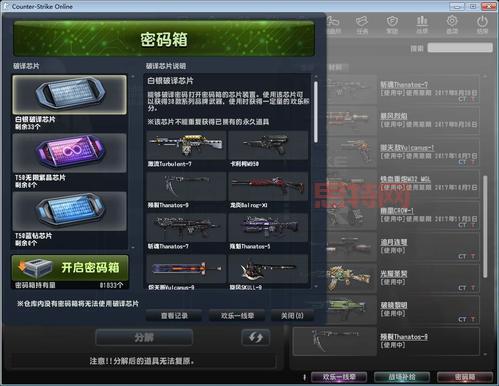Click the 湍流Turbulent-7 weapon thumbnail
Screen dimensions: 499x386
click(186, 145)
